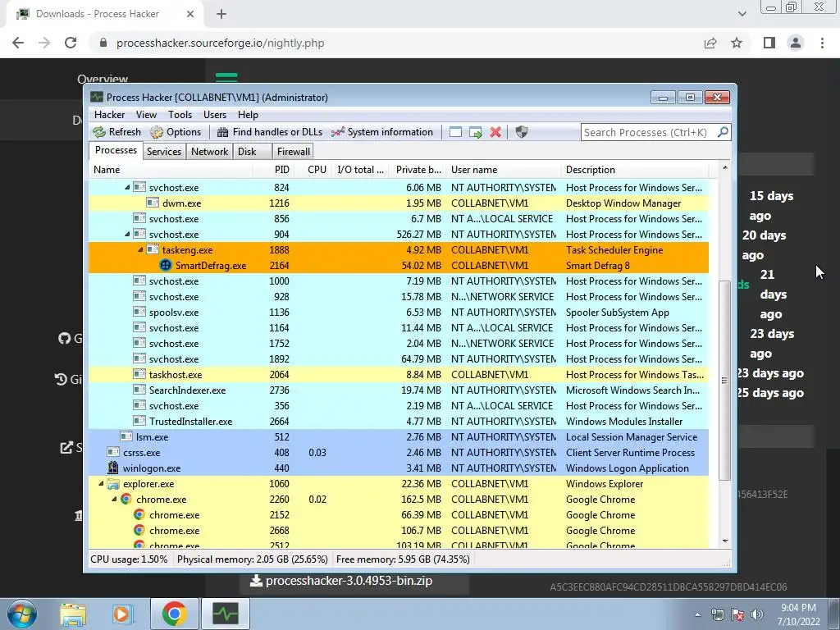This screenshot has width=840, height=630.
Task: Click the chrome.exe PID 2152 icon
Action: (139, 515)
